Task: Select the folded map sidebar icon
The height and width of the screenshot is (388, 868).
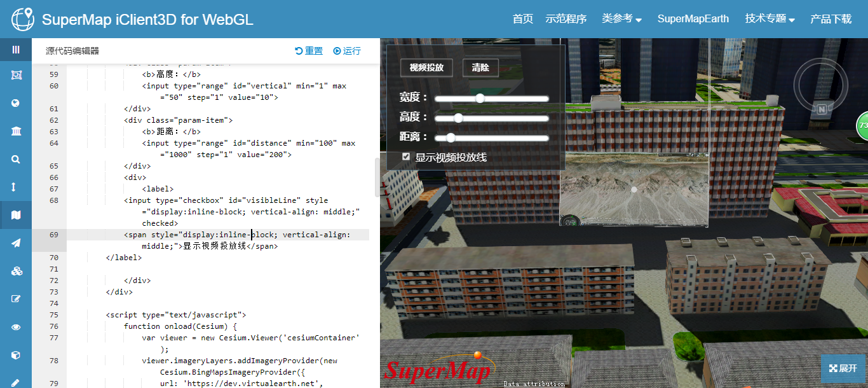Action: pos(16,215)
